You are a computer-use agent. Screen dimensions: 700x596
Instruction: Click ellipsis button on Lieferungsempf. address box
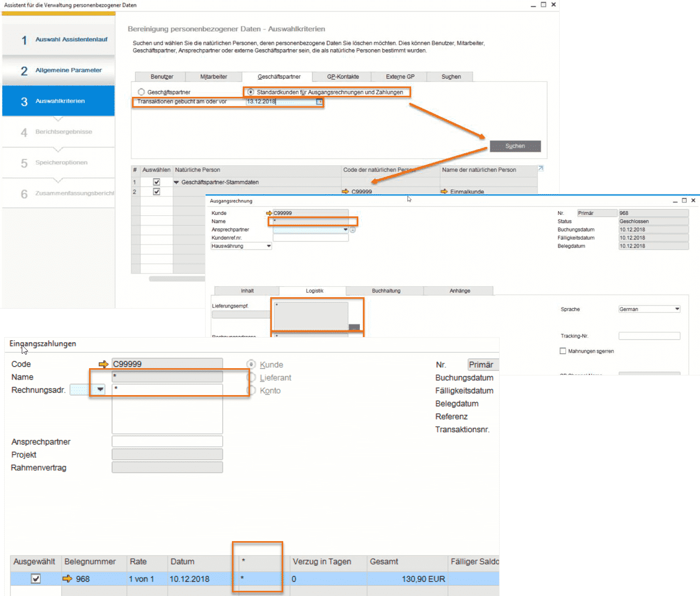pyautogui.click(x=354, y=327)
